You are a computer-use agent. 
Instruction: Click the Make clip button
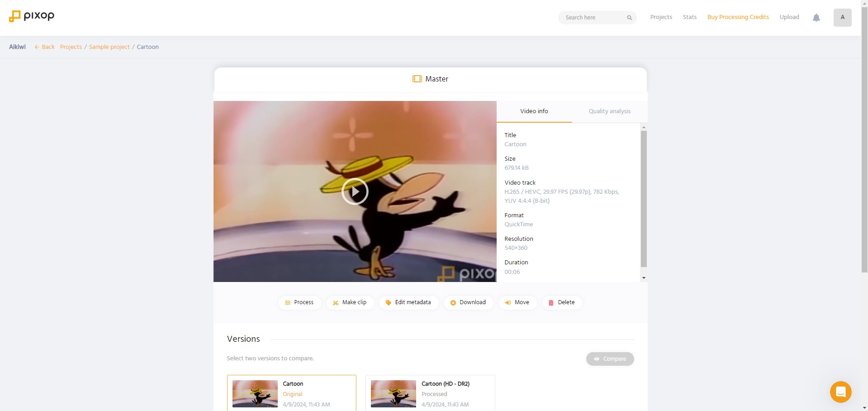pos(350,302)
